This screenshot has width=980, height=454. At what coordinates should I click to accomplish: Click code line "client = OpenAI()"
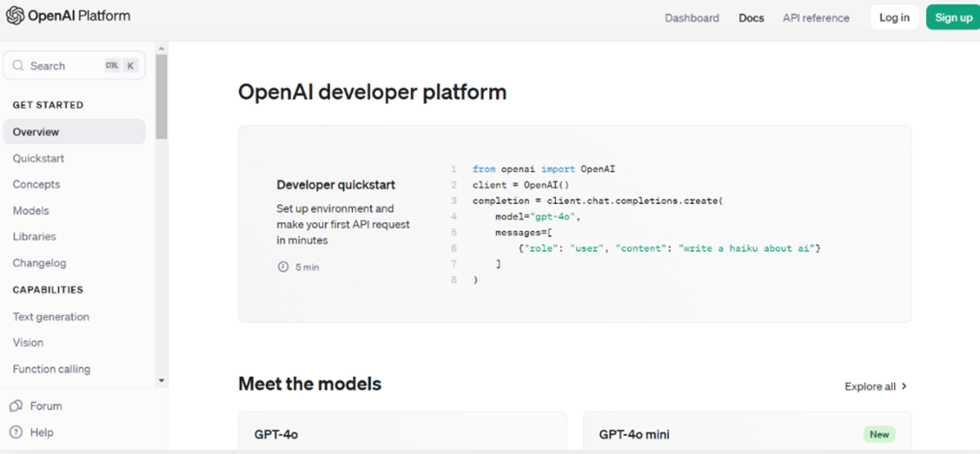tap(520, 185)
